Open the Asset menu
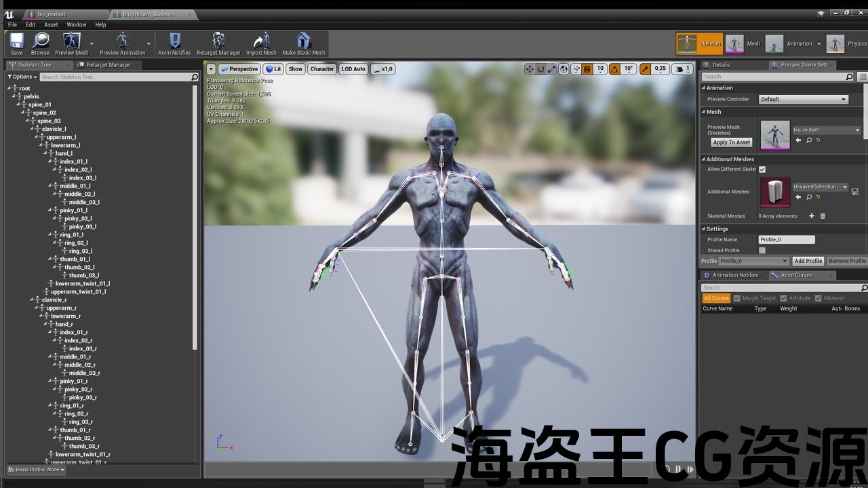Screen dimensions: 868x488 51,24
